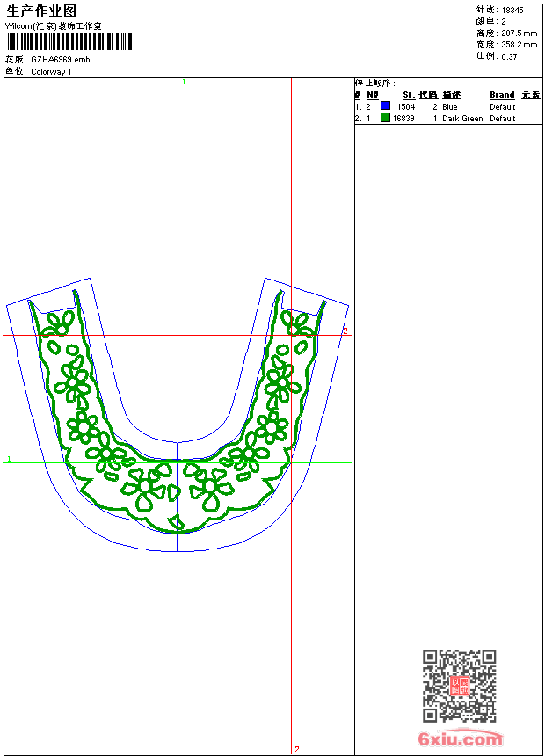Viewport: 545px width, 756px height.
Task: Click the green leaf motif at collar bottom center
Action: [x=177, y=524]
